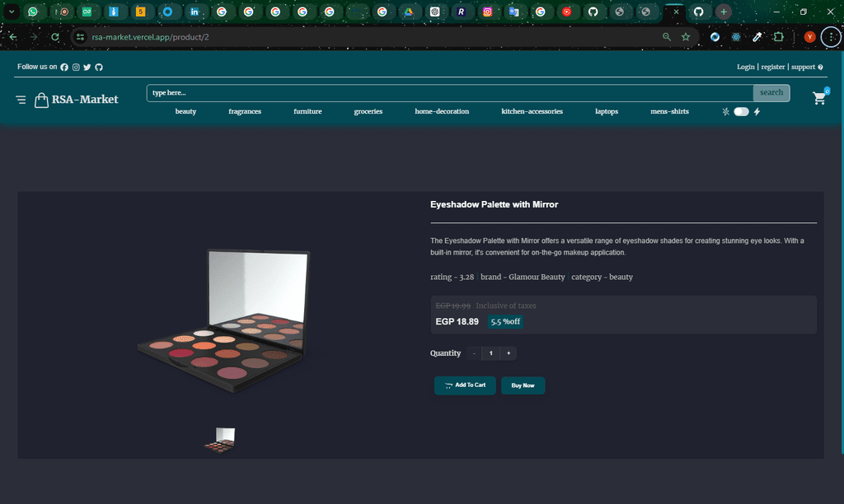Open the React Developer Tools extension
The width and height of the screenshot is (844, 504).
pyautogui.click(x=736, y=37)
